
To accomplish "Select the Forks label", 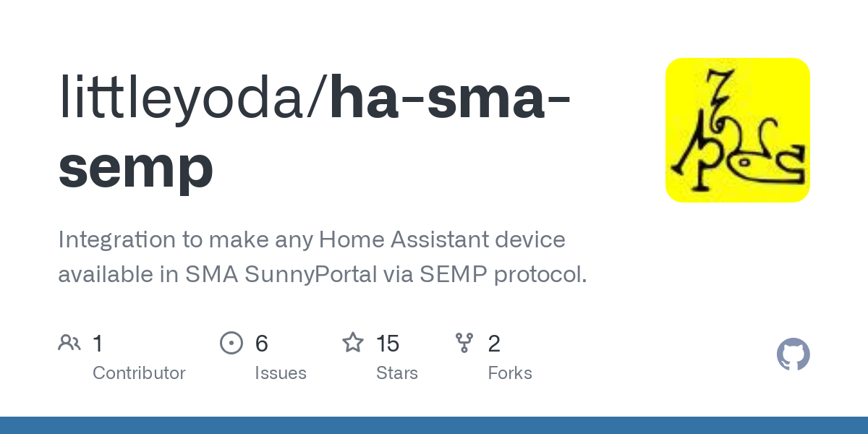I will 510,373.
